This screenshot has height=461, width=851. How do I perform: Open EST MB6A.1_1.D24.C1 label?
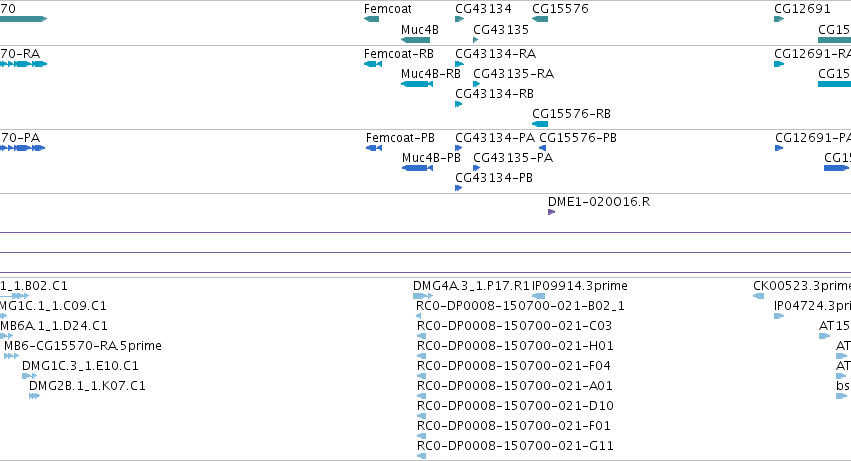pyautogui.click(x=54, y=326)
